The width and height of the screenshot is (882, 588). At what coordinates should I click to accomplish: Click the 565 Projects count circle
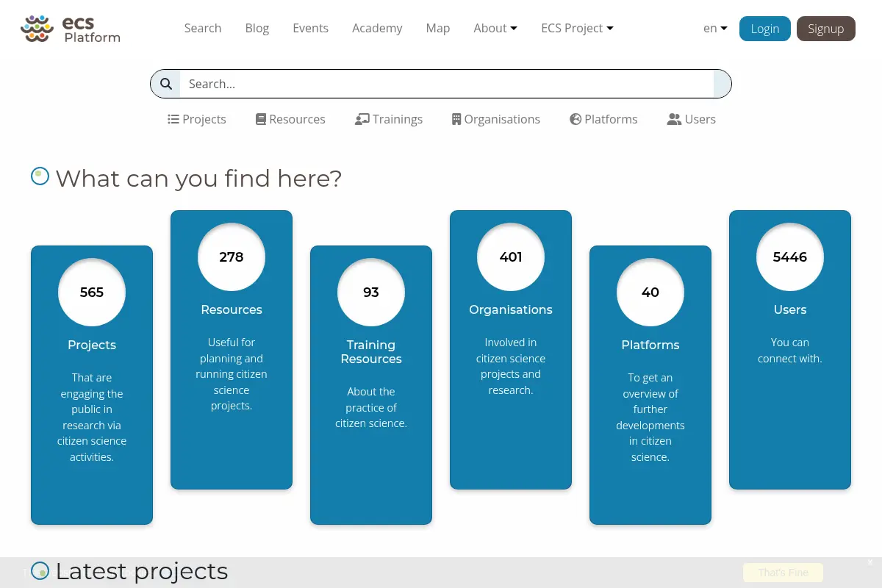(x=92, y=293)
